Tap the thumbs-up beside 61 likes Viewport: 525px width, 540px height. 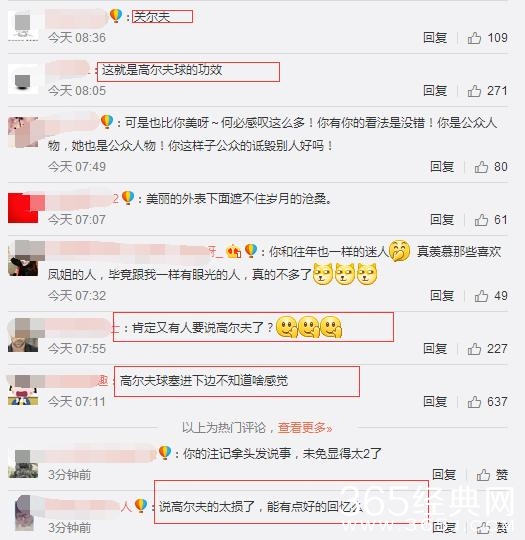tap(481, 220)
